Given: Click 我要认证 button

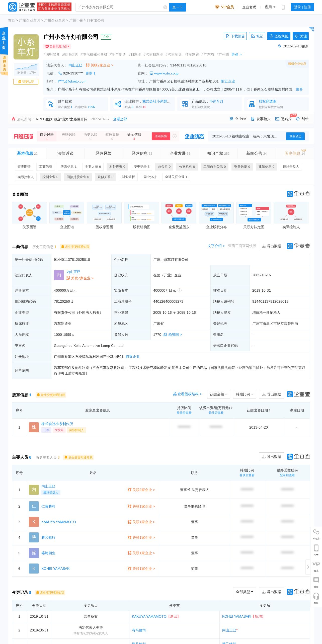Looking at the screenshot, I should click(26, 82).
